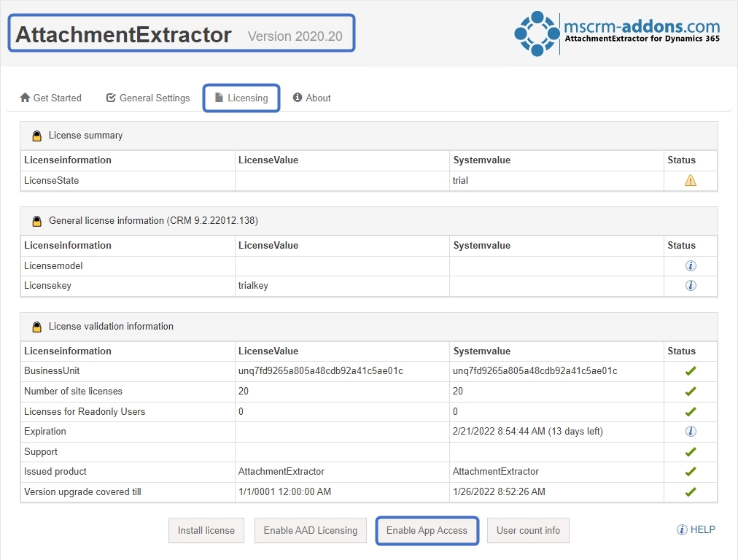This screenshot has height=560, width=738.
Task: Click Version 2020.20 text
Action: point(295,36)
